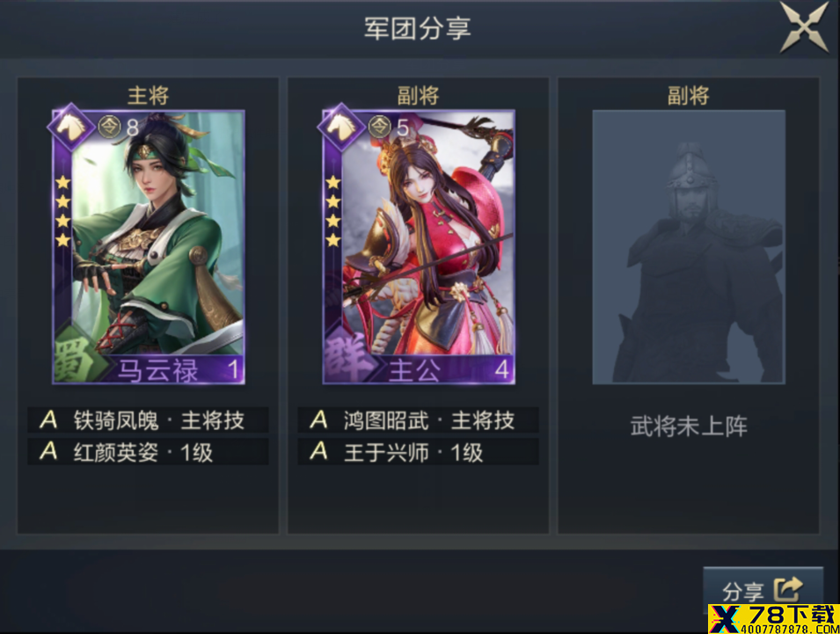
Task: Click the cavalry horse icon on 马云禄 card
Action: [70, 127]
